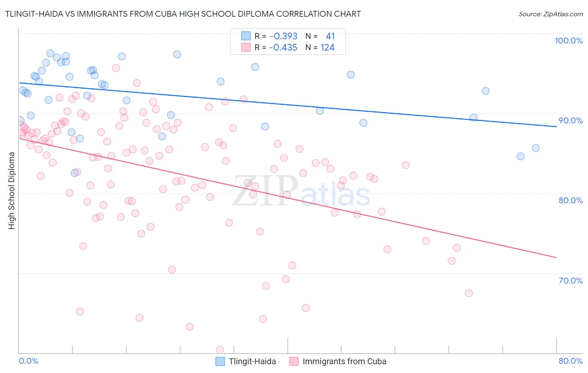Click the High School Diploma axis label
The height and width of the screenshot is (373, 588).
(11, 190)
